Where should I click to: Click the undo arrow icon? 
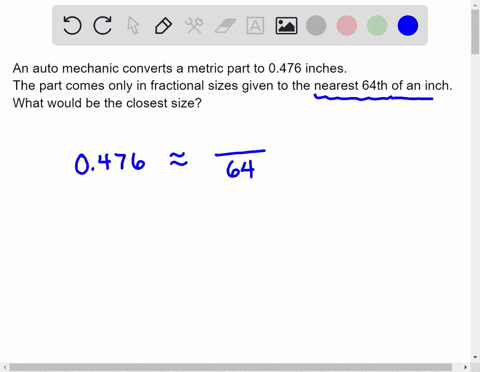point(72,25)
